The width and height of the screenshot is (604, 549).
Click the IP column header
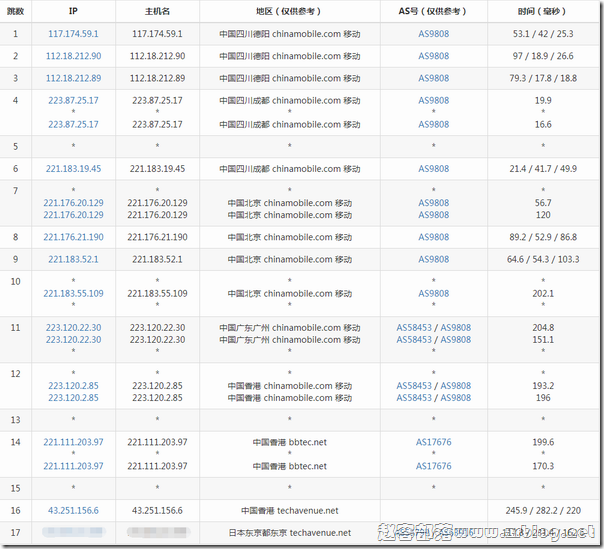click(73, 12)
